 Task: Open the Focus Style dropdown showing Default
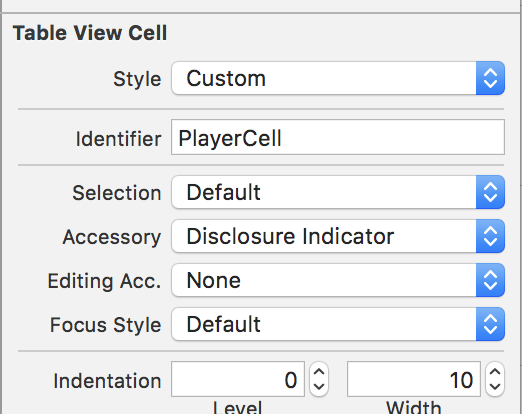tap(338, 324)
